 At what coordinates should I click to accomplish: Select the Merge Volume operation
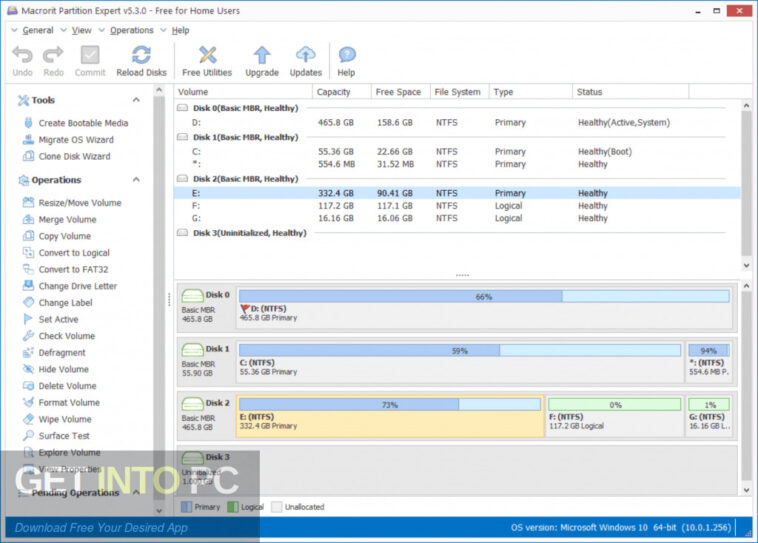(60, 220)
